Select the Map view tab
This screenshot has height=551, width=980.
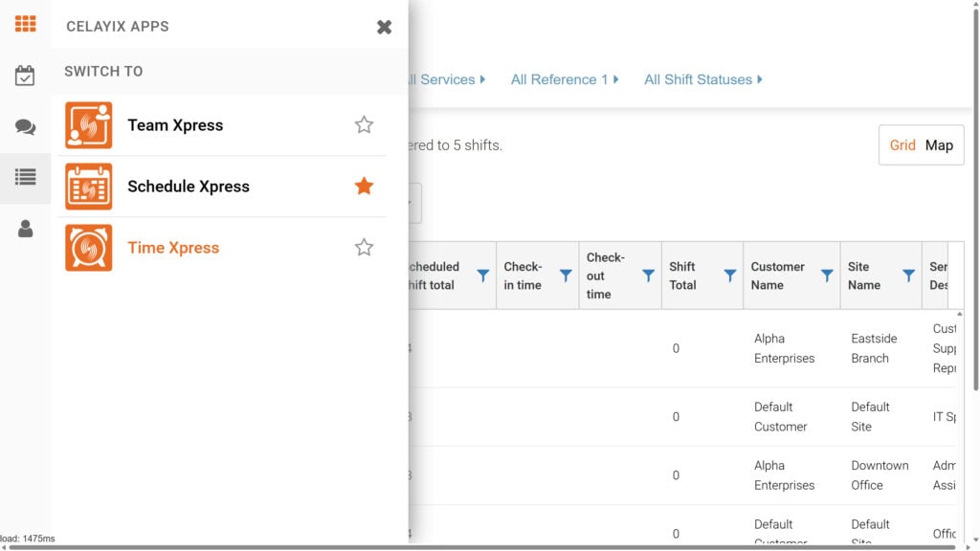[x=939, y=145]
